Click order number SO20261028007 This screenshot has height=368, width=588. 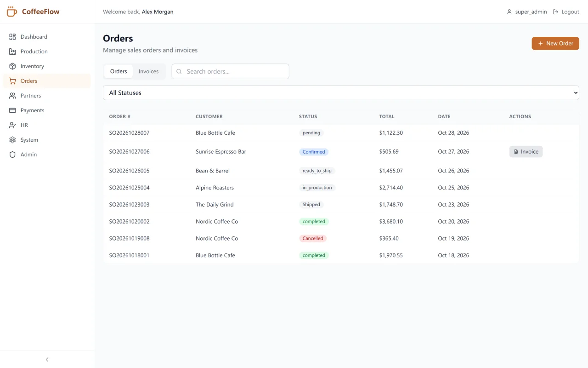tap(129, 133)
